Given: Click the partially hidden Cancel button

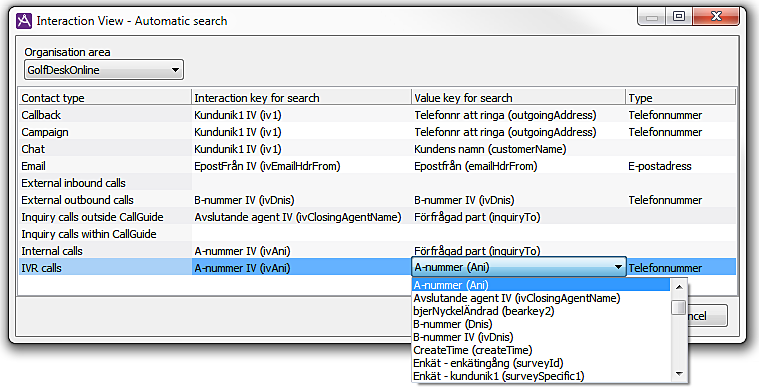Looking at the screenshot, I should point(707,316).
